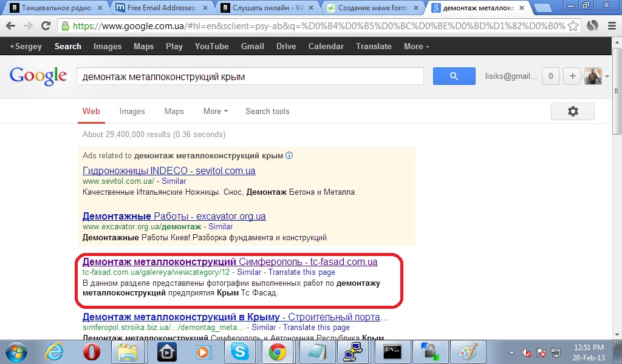Open Maps in the black Google bar

pyautogui.click(x=143, y=46)
